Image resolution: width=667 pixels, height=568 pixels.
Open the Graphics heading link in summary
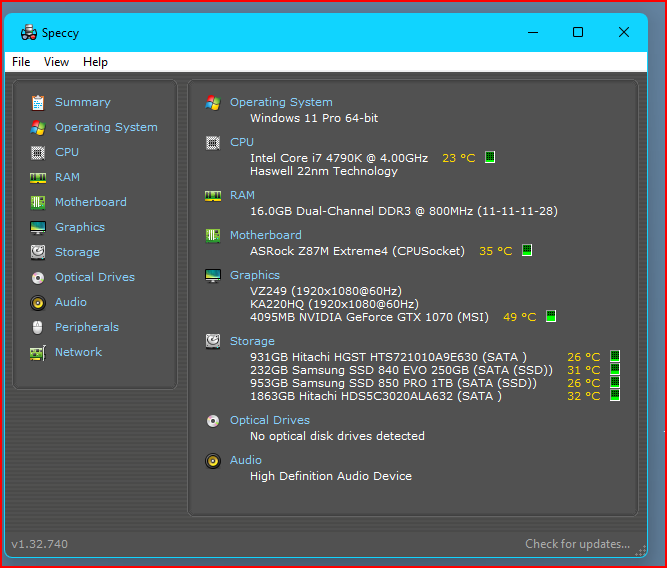tap(255, 275)
